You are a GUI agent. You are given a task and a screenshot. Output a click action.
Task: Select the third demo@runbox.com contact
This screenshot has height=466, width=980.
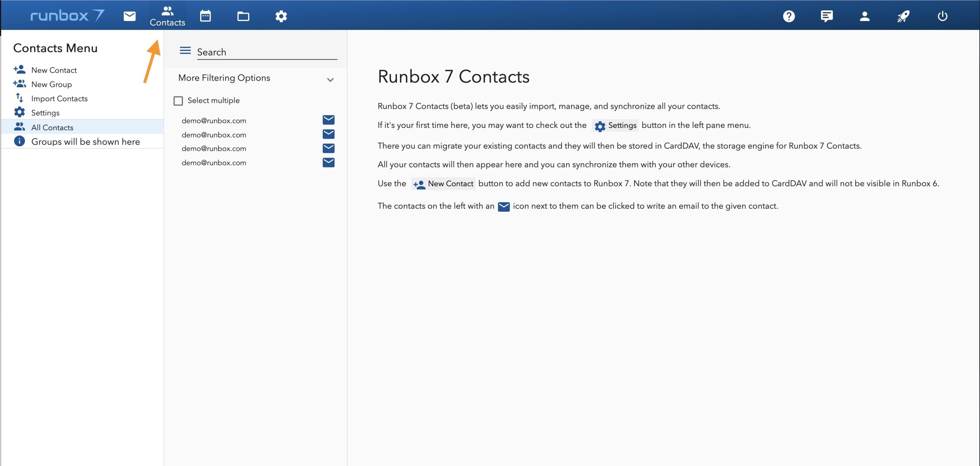coord(214,149)
